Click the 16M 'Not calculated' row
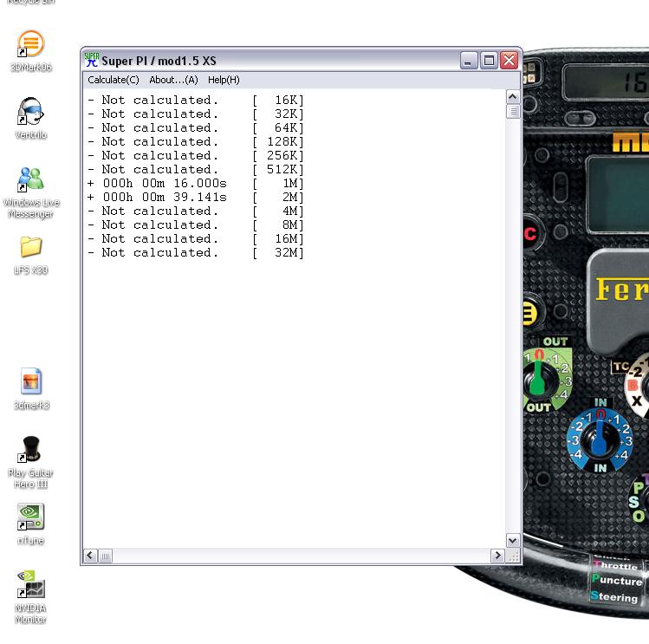 coord(196,239)
